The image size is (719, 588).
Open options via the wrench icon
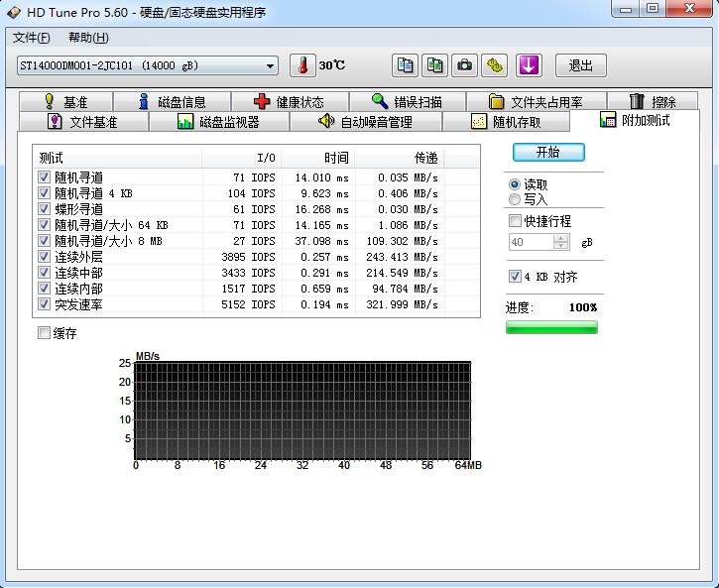pyautogui.click(x=494, y=65)
